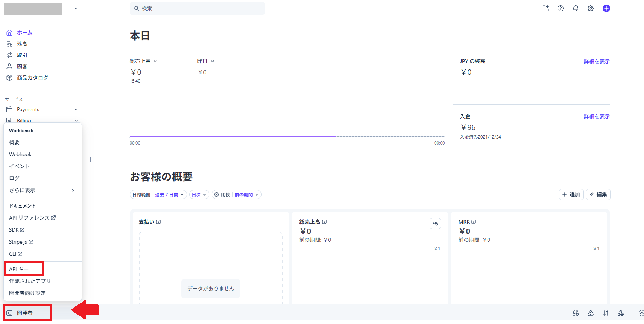Select 作成されたアプリ menu entry
Image resolution: width=644 pixels, height=324 pixels.
30,281
